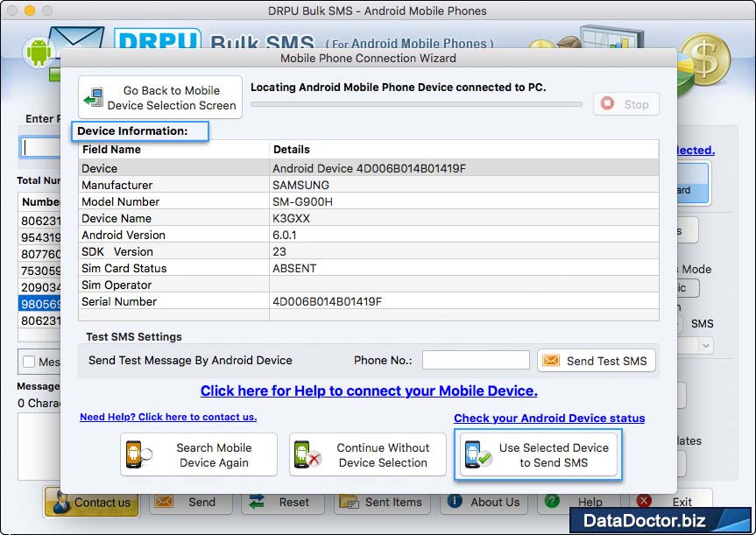The height and width of the screenshot is (535, 756).
Task: Click the red Exit icon
Action: (644, 501)
